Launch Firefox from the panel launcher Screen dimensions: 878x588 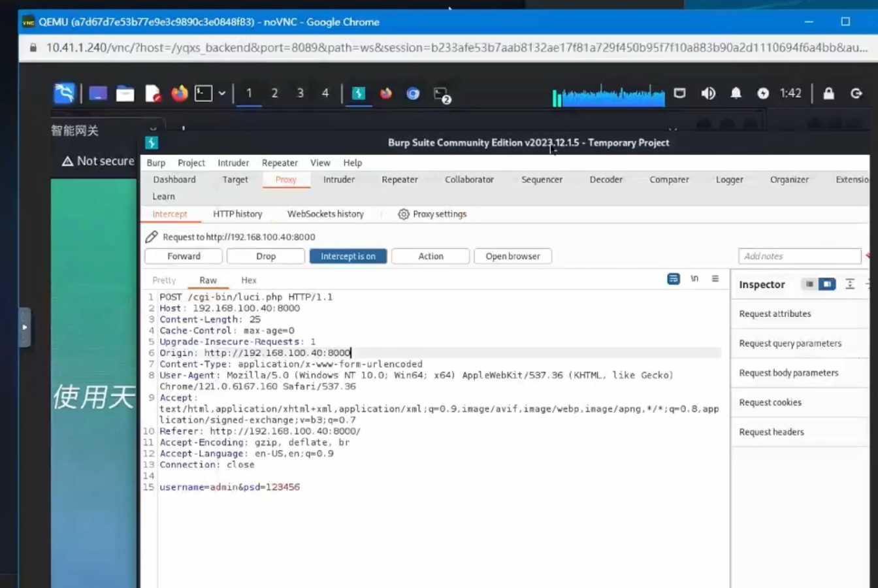coord(179,93)
